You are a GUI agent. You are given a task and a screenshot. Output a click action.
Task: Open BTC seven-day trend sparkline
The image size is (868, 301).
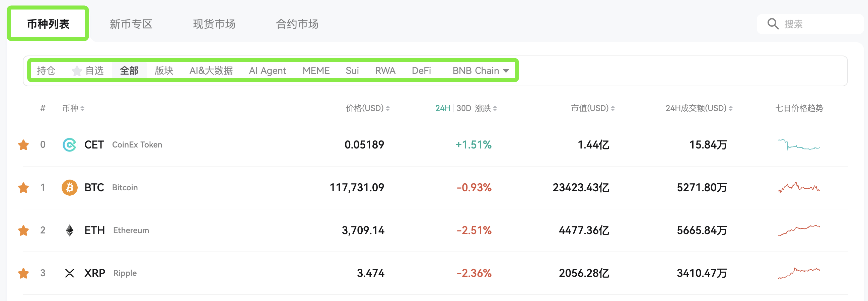[x=799, y=188]
